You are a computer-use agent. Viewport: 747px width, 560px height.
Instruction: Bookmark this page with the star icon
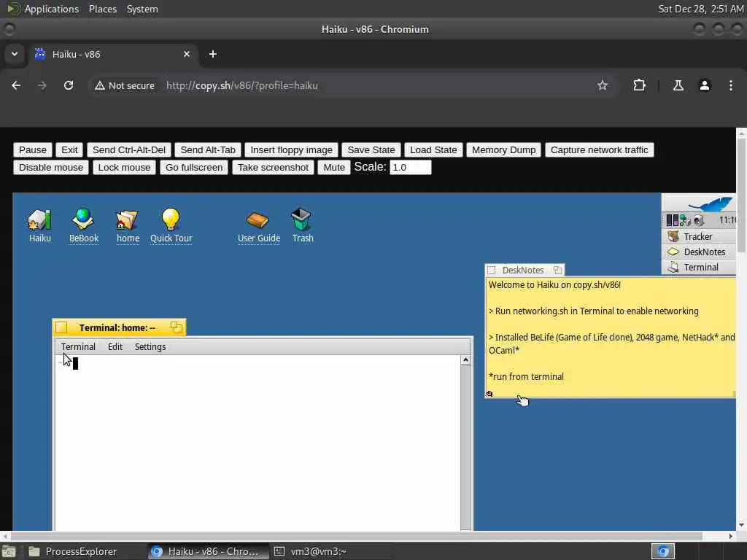(x=602, y=85)
